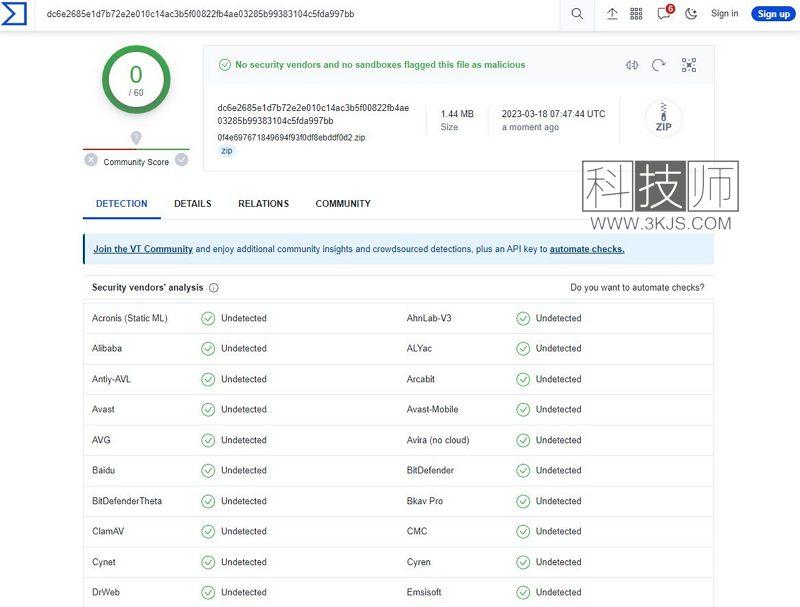The width and height of the screenshot is (800, 607).
Task: Open Join the VT Community link
Action: [143, 249]
